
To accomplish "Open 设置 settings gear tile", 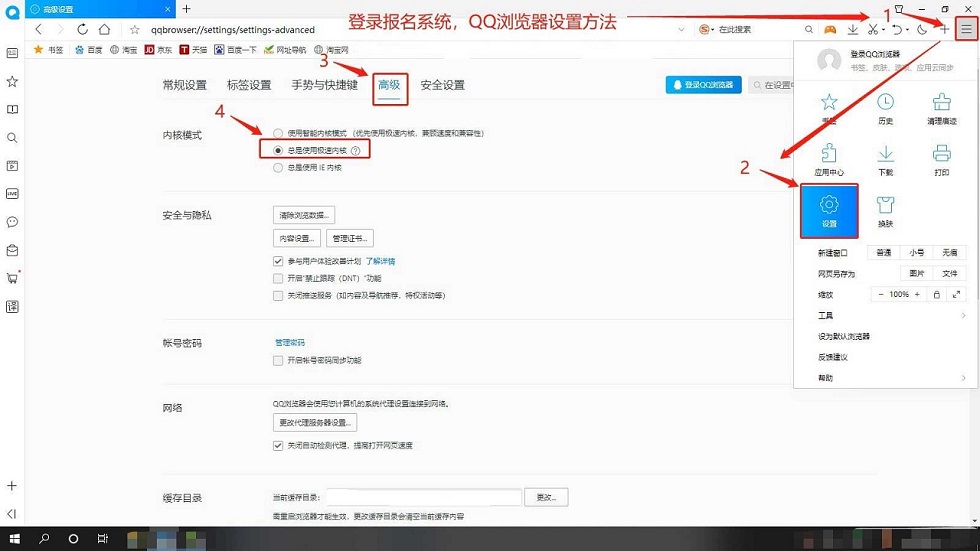I will coord(829,211).
